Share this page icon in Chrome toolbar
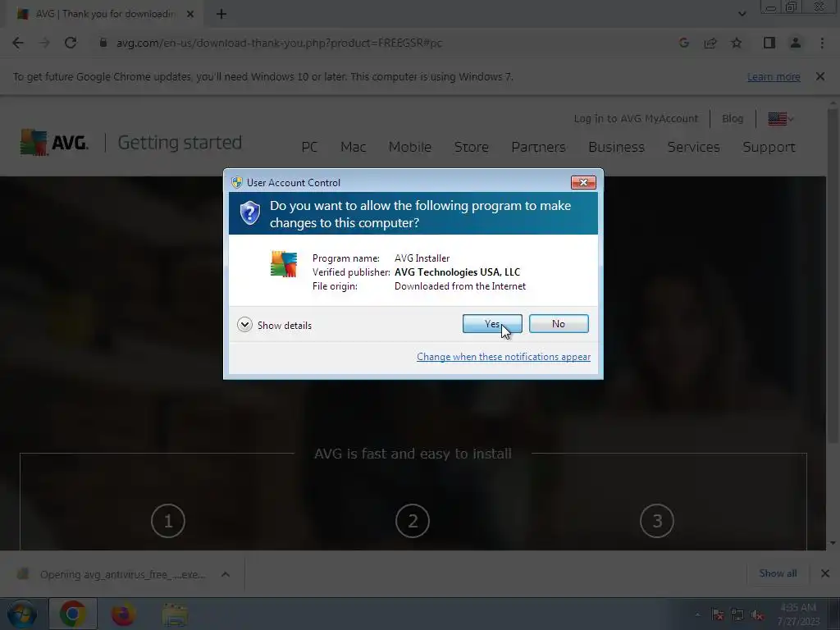Screen dimensions: 840x630 710,43
